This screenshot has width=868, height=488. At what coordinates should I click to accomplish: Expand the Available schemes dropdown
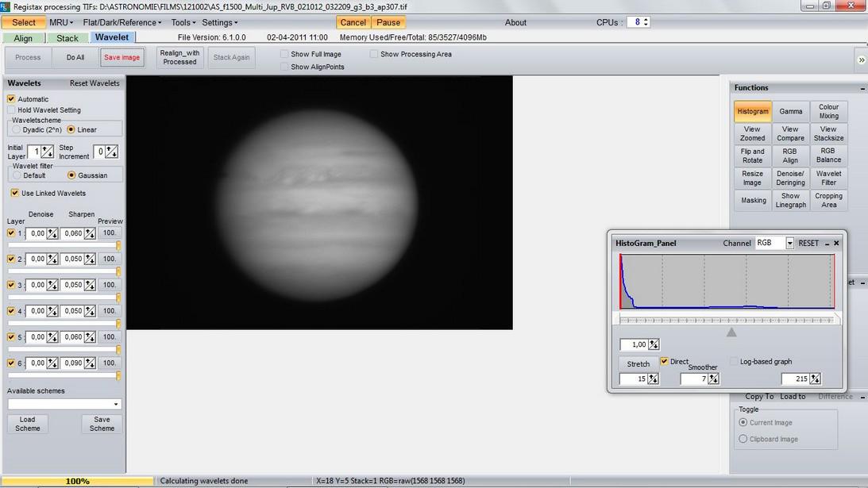(116, 404)
